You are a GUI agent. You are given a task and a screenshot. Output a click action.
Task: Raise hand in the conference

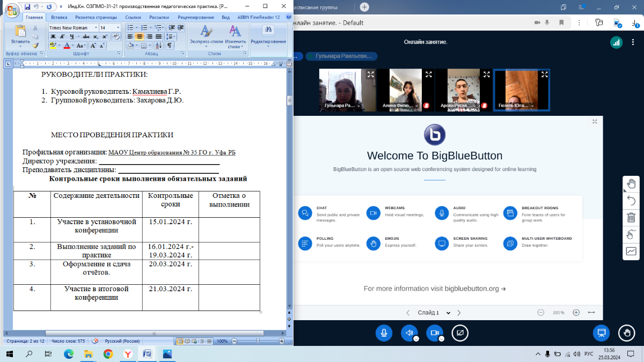[626, 333]
